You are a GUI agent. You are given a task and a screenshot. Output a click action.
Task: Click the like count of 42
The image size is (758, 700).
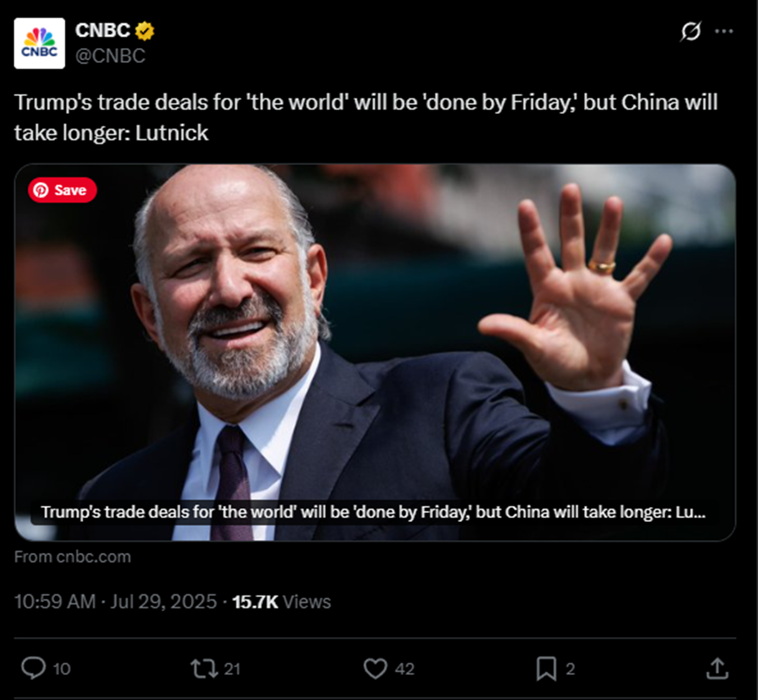point(405,669)
